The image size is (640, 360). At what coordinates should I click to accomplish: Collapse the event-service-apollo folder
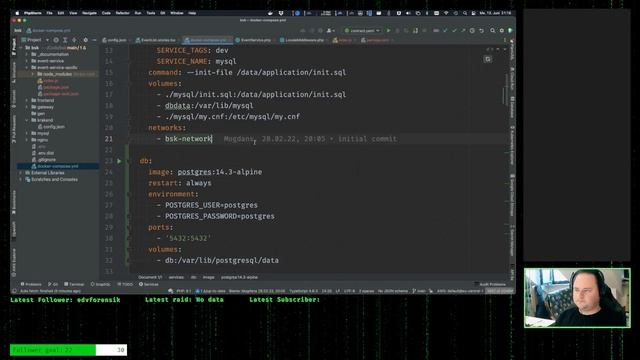point(27,67)
